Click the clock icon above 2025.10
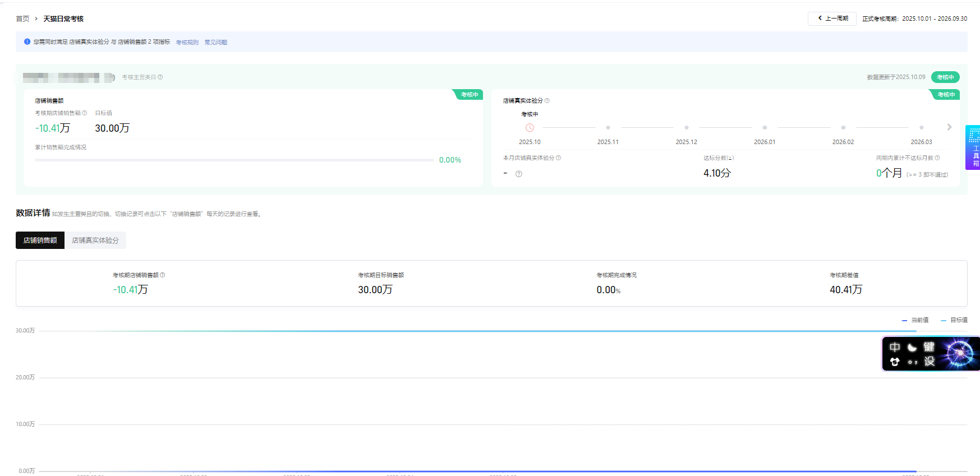Screen dimensions: 980x476 [530, 128]
